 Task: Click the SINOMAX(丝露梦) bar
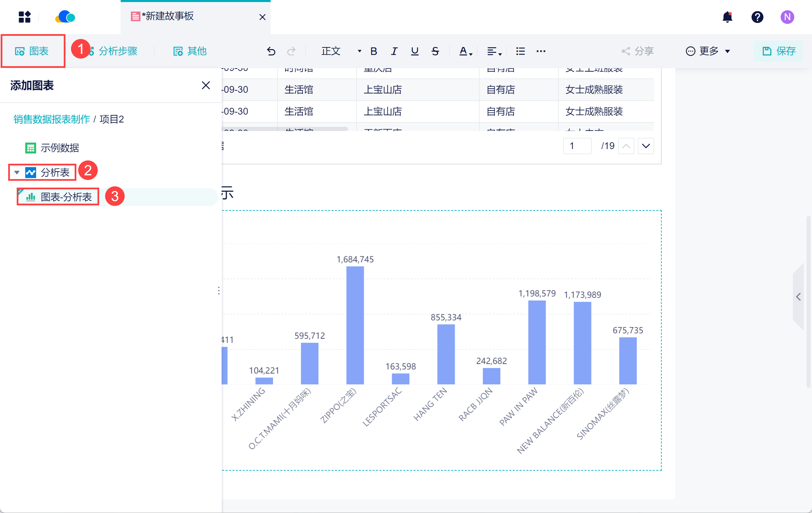pyautogui.click(x=628, y=361)
